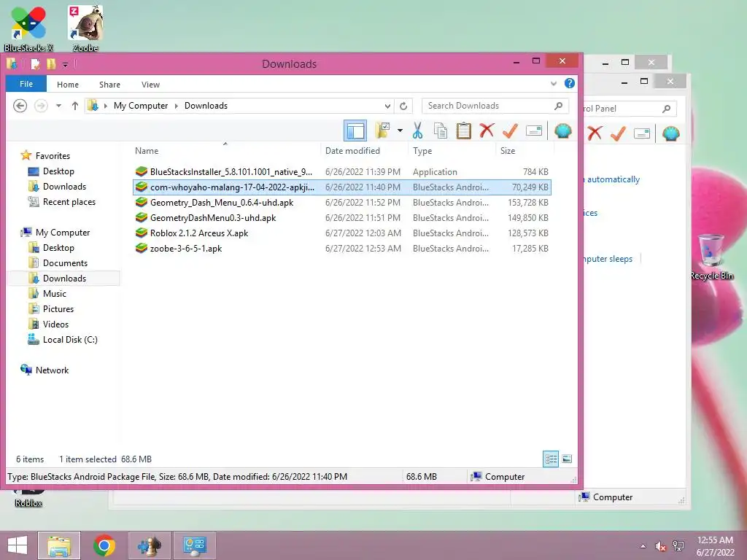The height and width of the screenshot is (560, 747).
Task: Click the Rename icon in Downloads toolbar
Action: point(533,131)
